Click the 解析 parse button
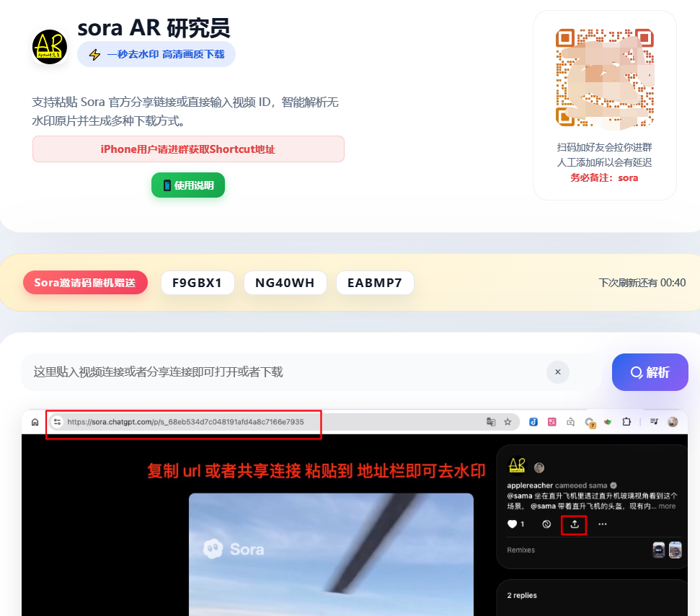Image resolution: width=700 pixels, height=616 pixels. point(650,372)
